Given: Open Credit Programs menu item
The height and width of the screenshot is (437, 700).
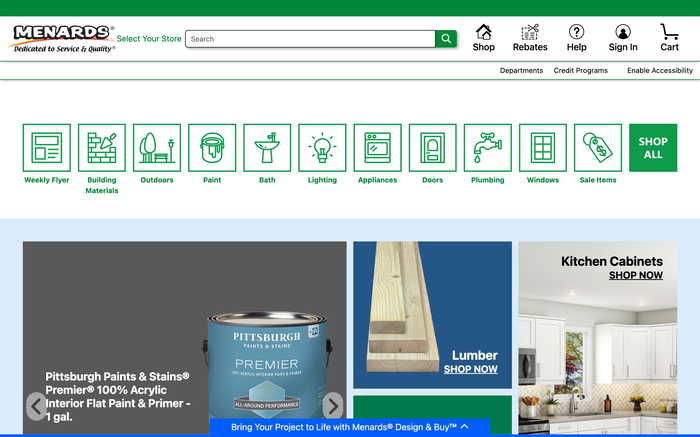Looking at the screenshot, I should pos(580,71).
